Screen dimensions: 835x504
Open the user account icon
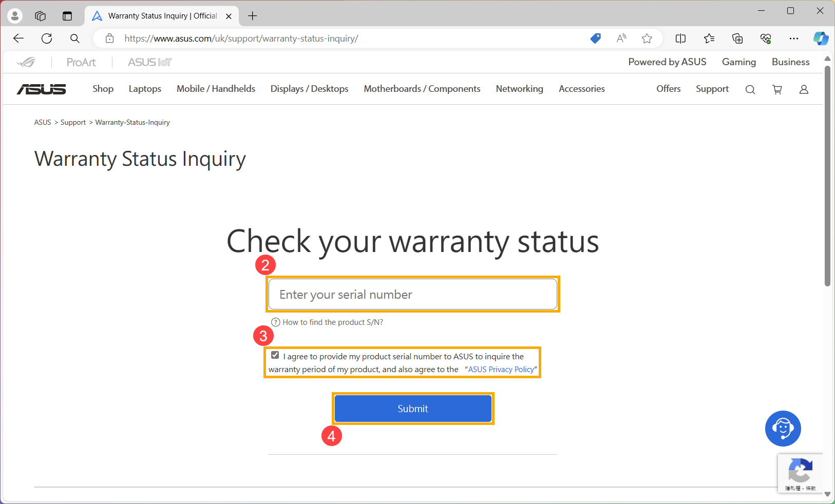[804, 90]
